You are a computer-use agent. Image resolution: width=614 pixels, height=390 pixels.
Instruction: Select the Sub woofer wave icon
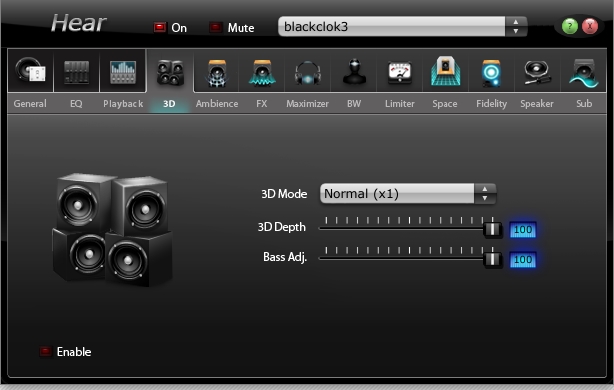583,73
